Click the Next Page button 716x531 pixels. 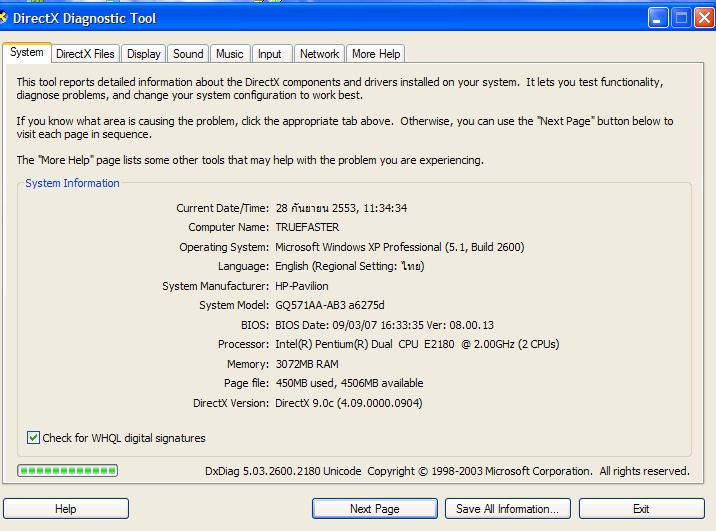pyautogui.click(x=374, y=509)
